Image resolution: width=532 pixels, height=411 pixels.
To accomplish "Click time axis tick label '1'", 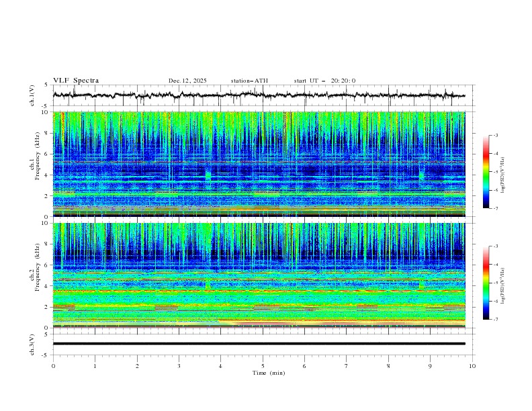I will 95,366.
